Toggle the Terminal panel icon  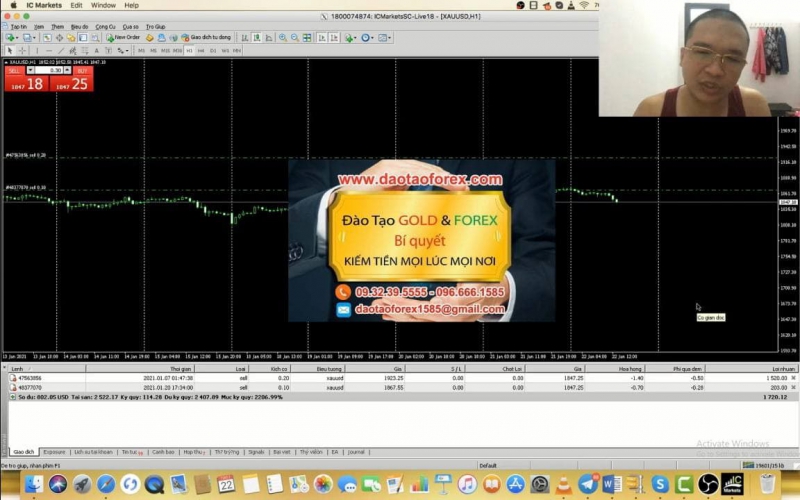pos(83,38)
